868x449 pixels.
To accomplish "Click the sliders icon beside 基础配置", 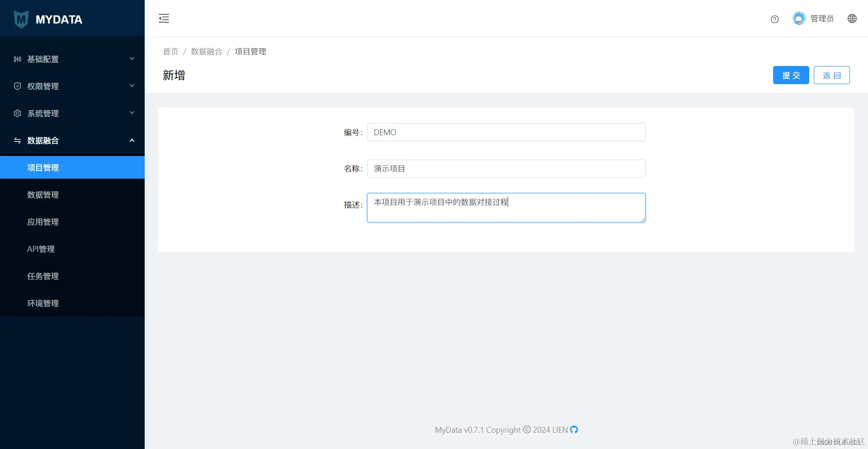I will pos(17,59).
